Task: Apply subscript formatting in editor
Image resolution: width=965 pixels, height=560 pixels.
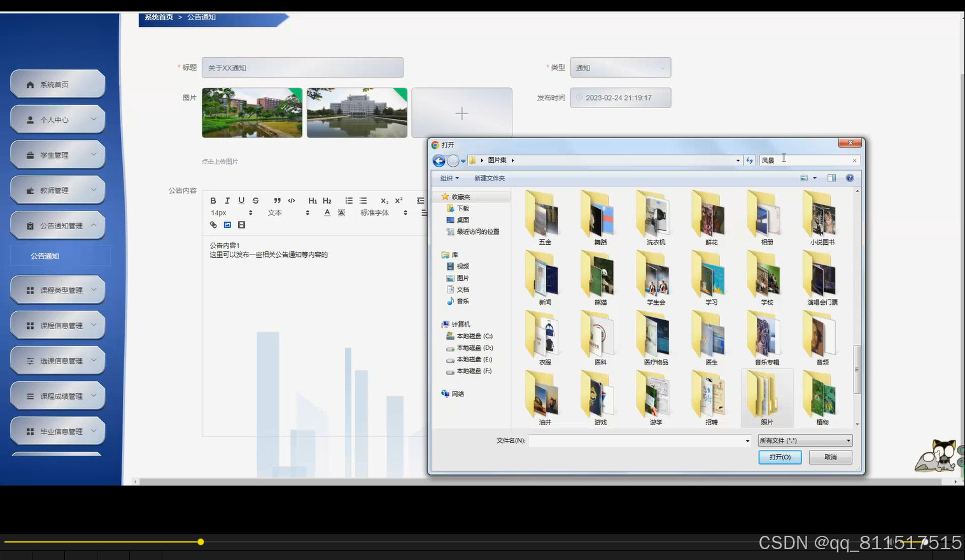Action: [384, 200]
